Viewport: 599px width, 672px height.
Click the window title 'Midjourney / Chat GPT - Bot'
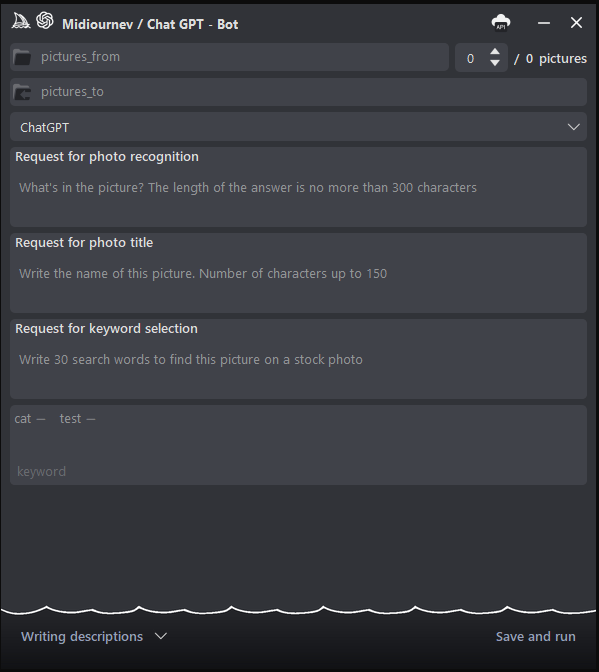(x=150, y=24)
